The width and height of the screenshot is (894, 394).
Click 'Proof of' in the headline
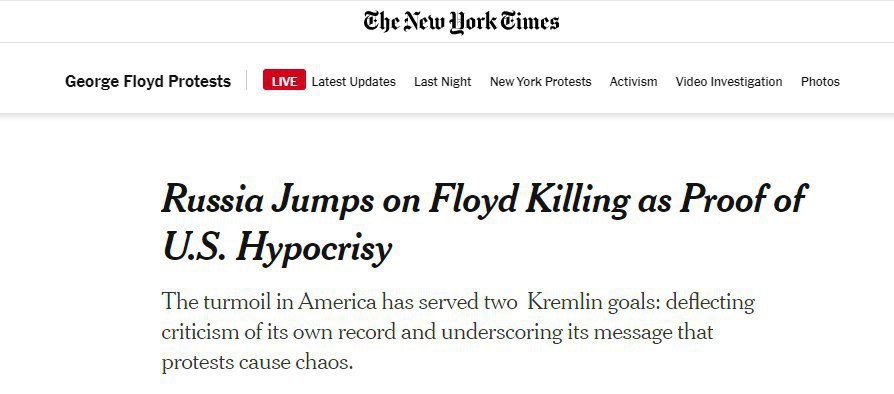[743, 200]
